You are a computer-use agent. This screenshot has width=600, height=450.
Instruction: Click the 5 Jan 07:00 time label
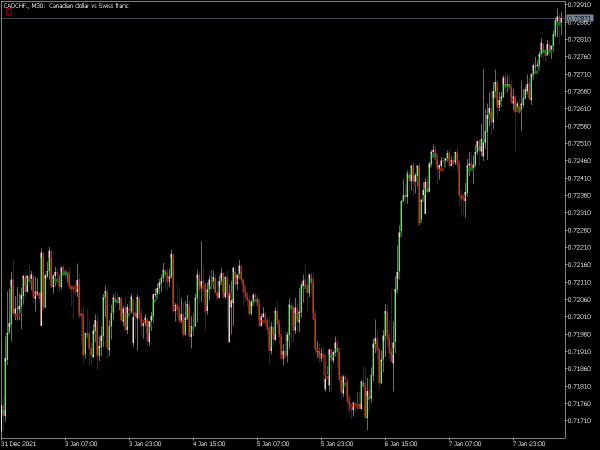click(273, 444)
